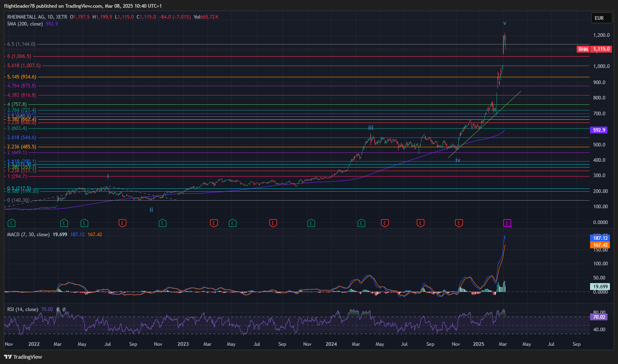Image resolution: width=618 pixels, height=364 pixels.
Task: Click the TradingView logo at bottom left
Action: 23,357
